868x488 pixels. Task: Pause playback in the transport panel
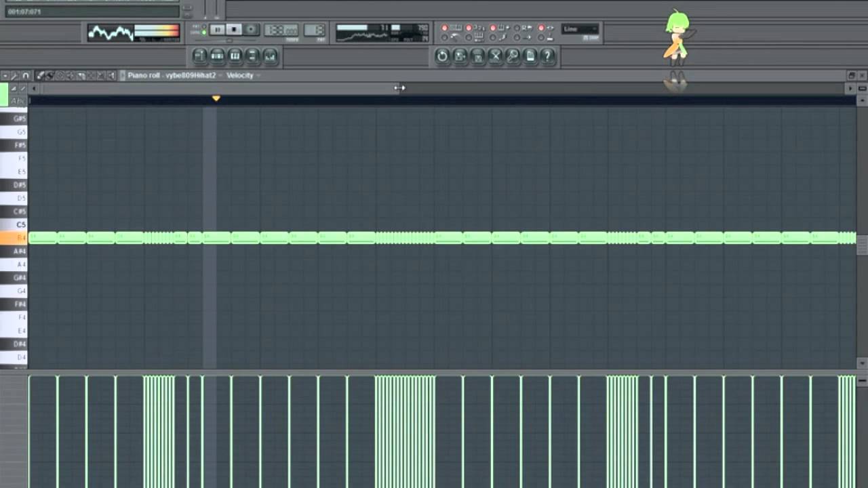[217, 29]
